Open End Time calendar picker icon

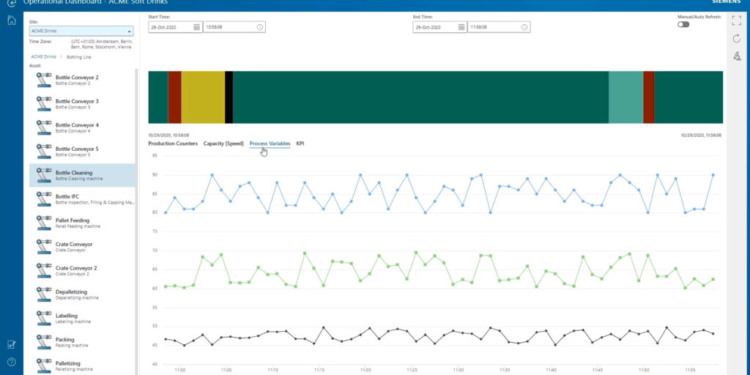coord(461,27)
